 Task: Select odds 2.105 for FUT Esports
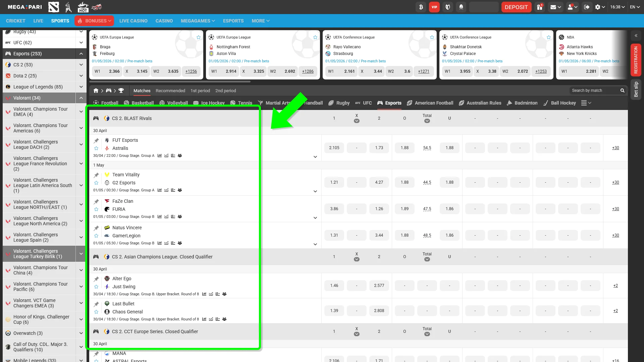[334, 148]
